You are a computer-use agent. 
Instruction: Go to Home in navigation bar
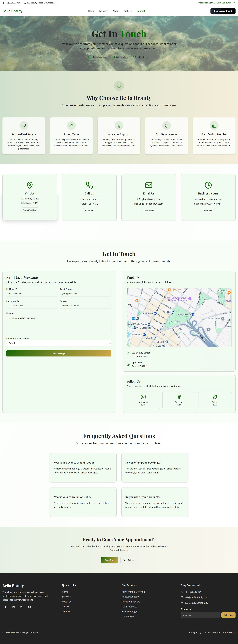point(91,11)
